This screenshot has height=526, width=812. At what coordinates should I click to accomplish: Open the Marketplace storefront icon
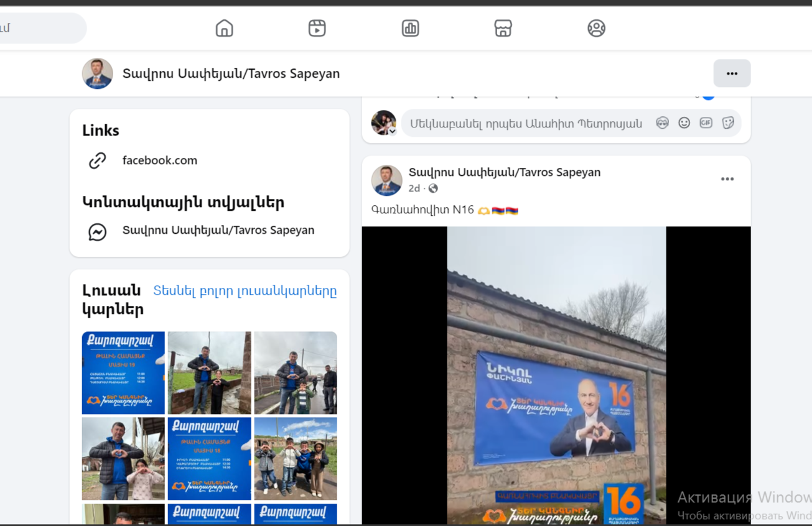click(503, 28)
